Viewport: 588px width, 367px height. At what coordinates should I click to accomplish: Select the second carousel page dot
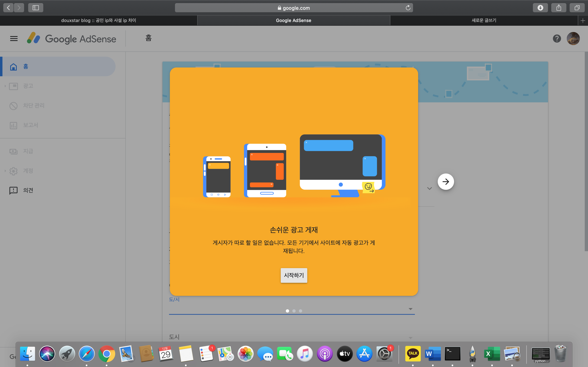point(294,311)
